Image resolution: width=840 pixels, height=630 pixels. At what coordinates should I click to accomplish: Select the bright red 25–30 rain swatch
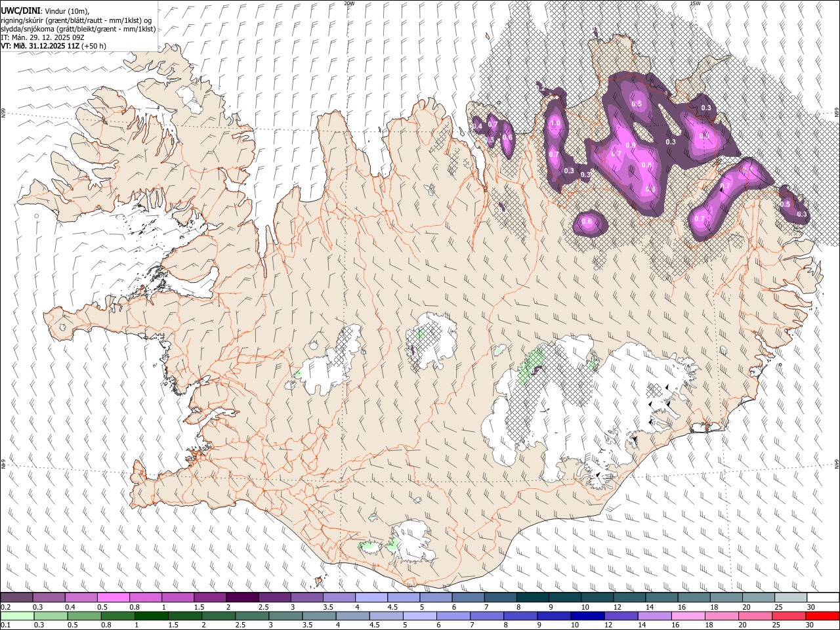(x=789, y=616)
